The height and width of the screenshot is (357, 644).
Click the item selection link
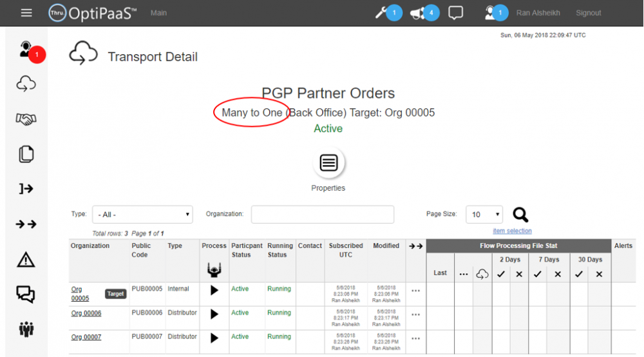512,231
